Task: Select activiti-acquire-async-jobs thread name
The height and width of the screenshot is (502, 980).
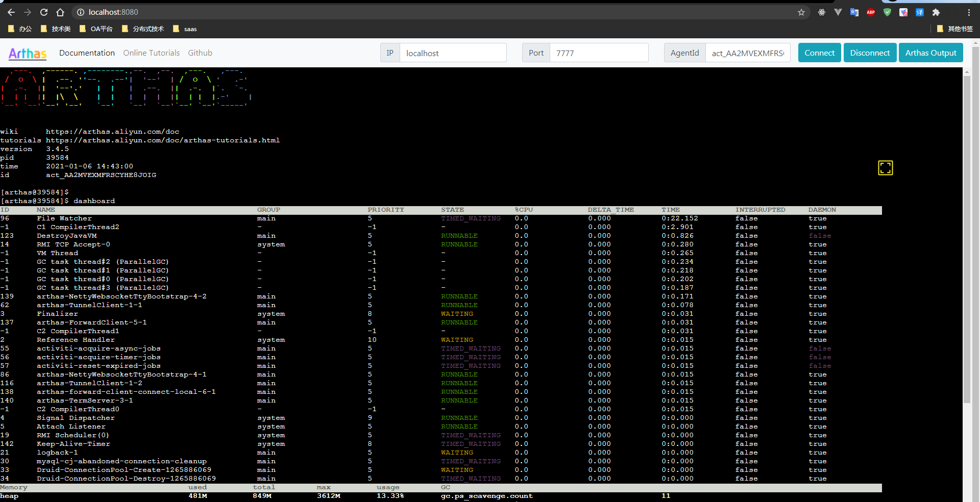Action: pos(99,348)
